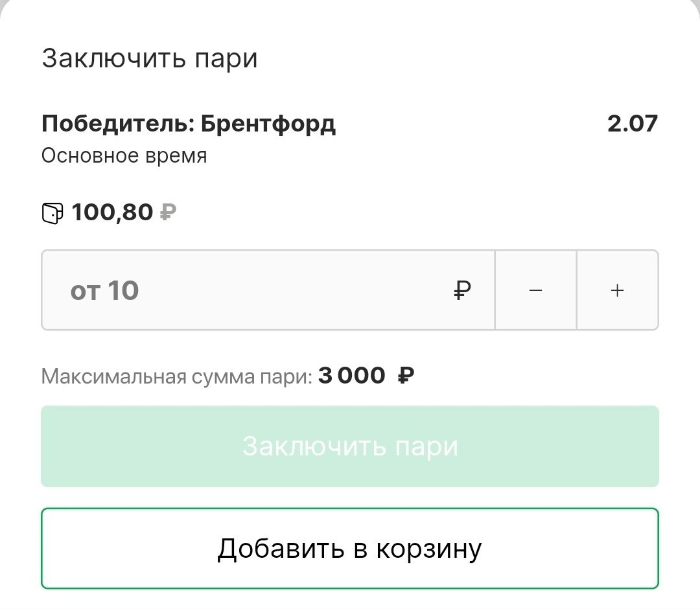Select the Брентфорд team name
The width and height of the screenshot is (700, 609).
point(268,123)
